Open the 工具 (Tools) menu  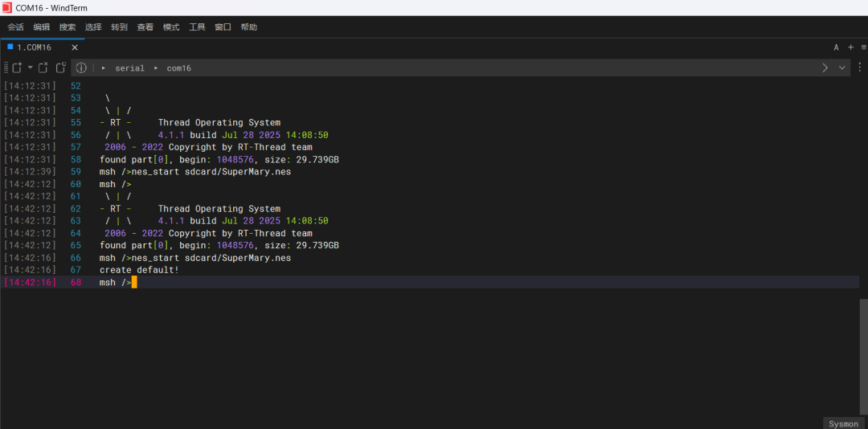pos(197,27)
